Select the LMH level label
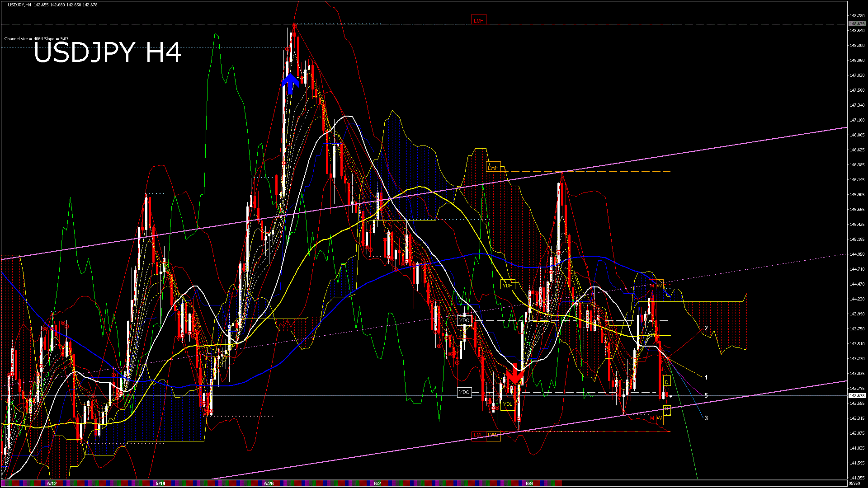868x488 pixels. (478, 20)
